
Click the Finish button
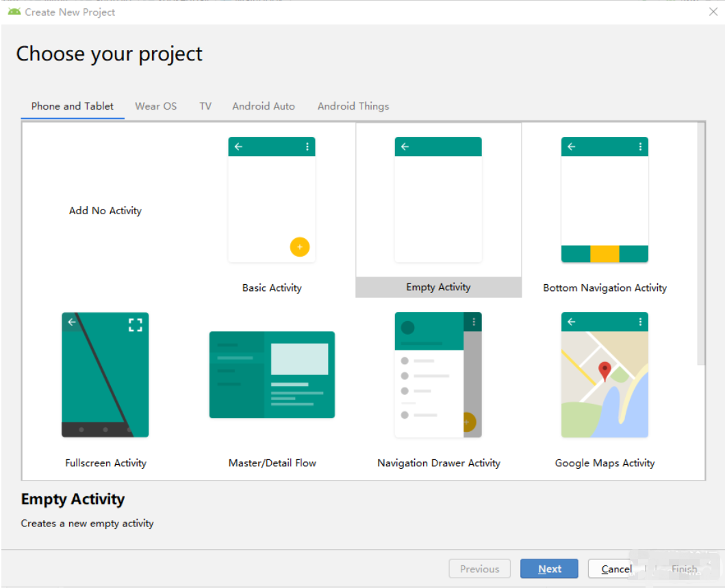(685, 569)
